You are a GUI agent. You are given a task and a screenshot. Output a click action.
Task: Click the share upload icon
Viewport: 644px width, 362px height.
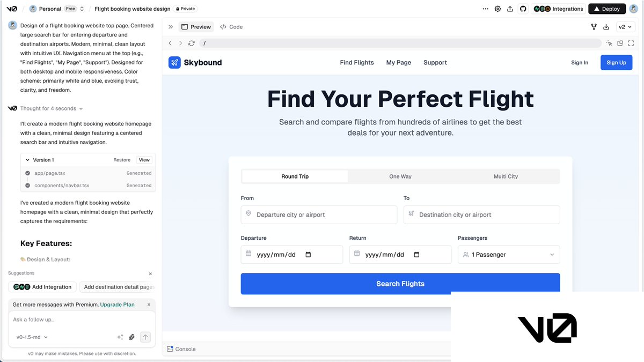510,9
